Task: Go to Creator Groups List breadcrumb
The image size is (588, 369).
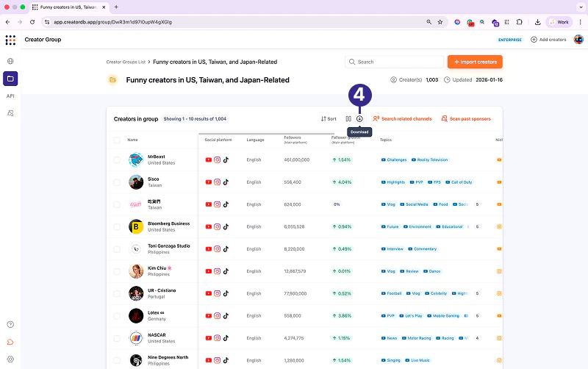Action: pos(126,62)
